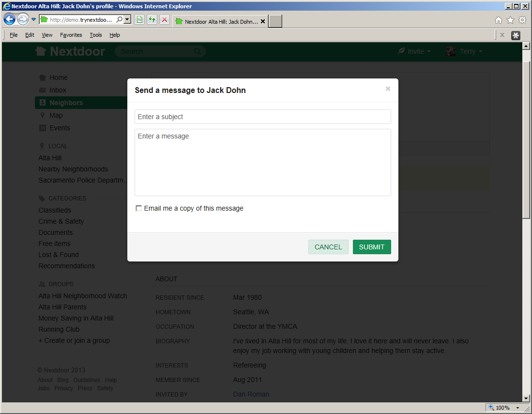Open the browser Tools gear icon
This screenshot has height=414, width=532.
coord(522,20)
